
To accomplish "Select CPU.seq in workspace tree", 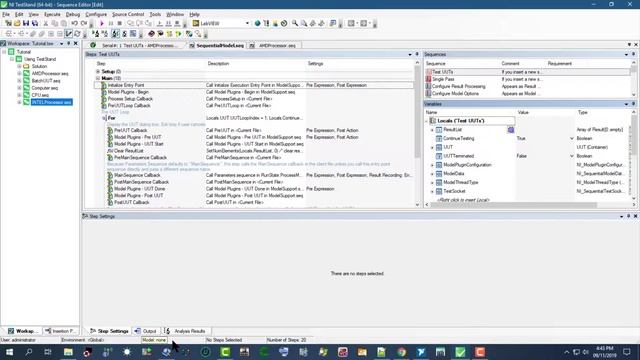I will (40, 95).
